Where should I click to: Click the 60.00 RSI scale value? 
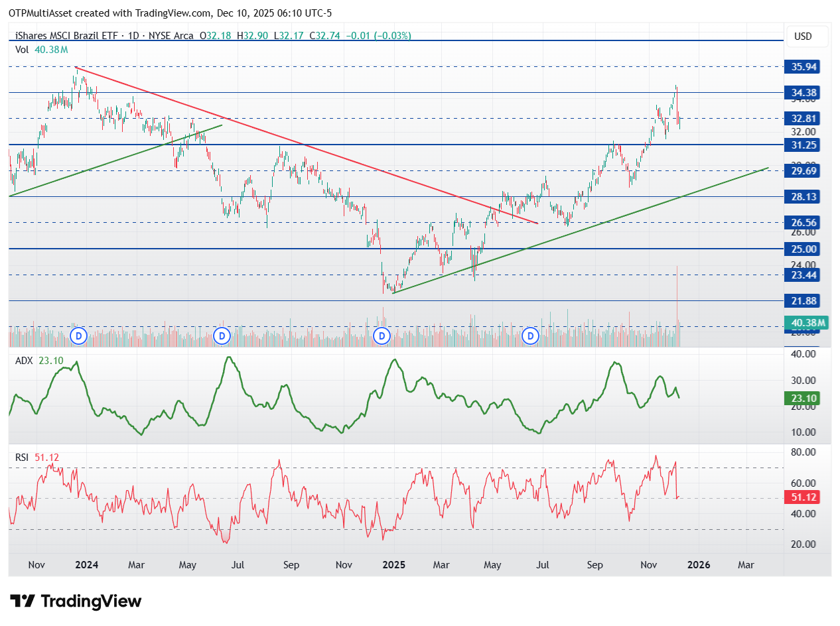pyautogui.click(x=804, y=483)
